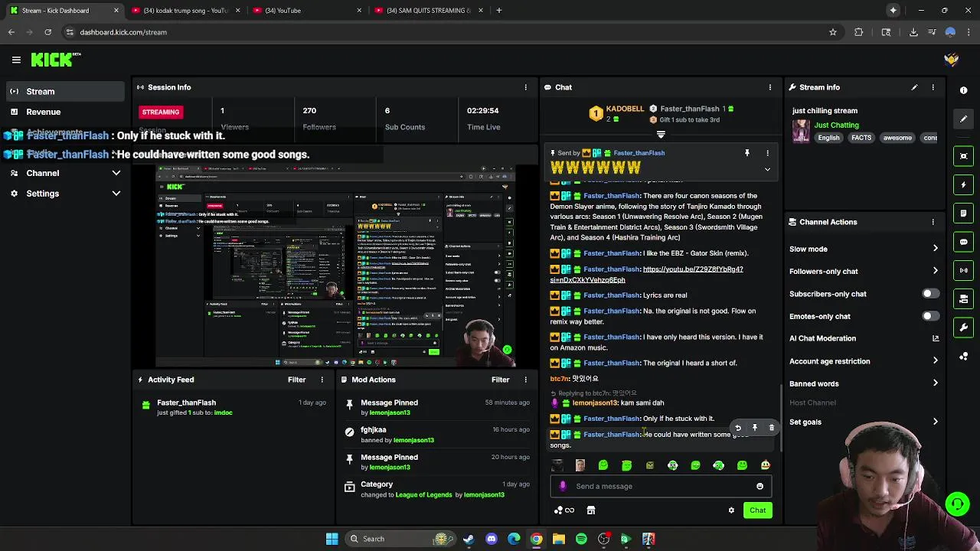Viewport: 980px width, 551px height.
Task: Open the hamburger menu next to the Kick logo
Action: [16, 60]
